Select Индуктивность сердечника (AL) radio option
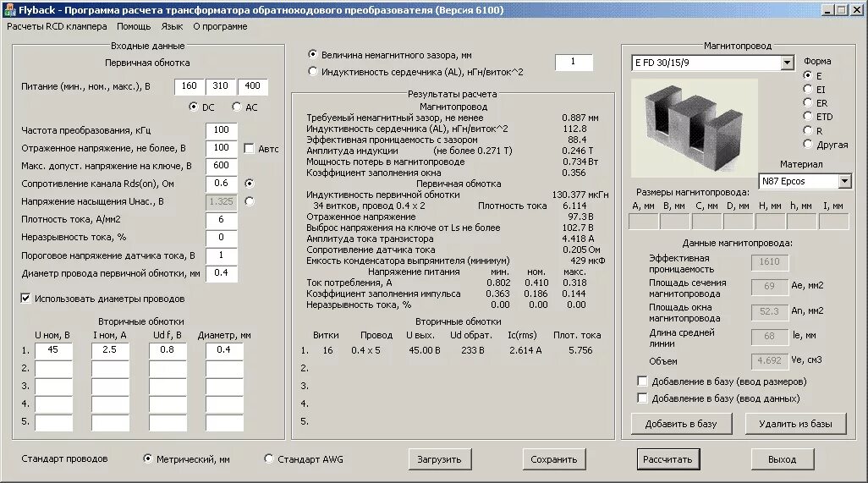Viewport: 868px width, 483px height. pyautogui.click(x=313, y=71)
